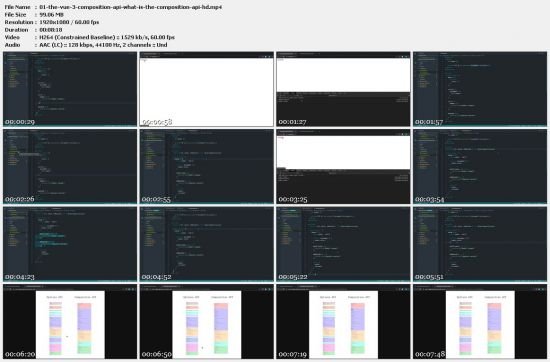The width and height of the screenshot is (550, 362).
Task: Open the frame stamped 00:05:22
Action: (x=343, y=244)
